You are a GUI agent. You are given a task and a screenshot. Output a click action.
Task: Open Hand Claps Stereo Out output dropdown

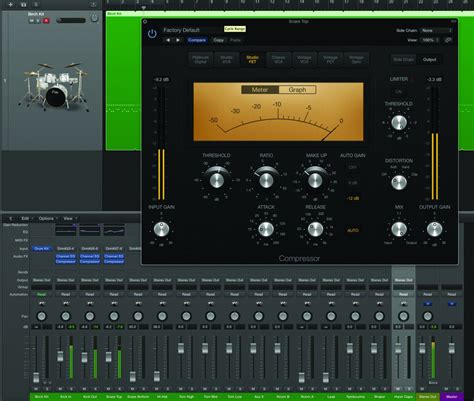(403, 280)
